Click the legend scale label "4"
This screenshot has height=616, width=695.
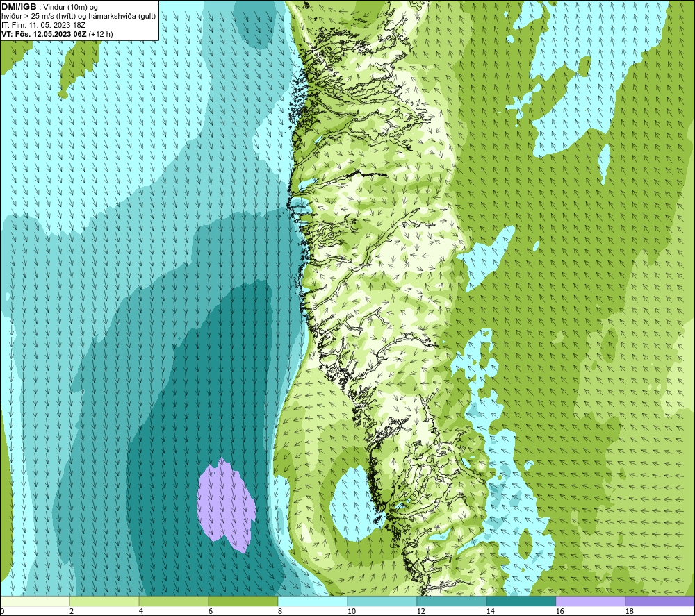tap(141, 611)
